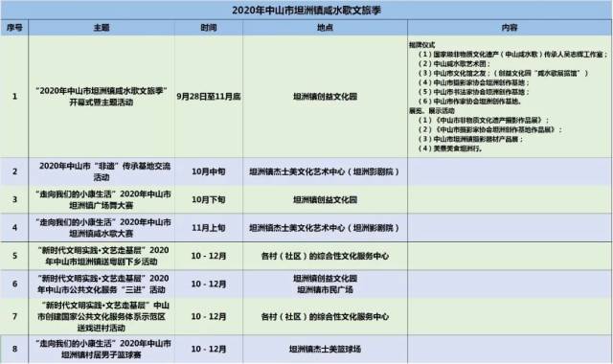Select the "《中山市非物质文化遗产摄影作品展》" line
Image resolution: width=613 pixels, height=364 pixels.
coord(484,120)
